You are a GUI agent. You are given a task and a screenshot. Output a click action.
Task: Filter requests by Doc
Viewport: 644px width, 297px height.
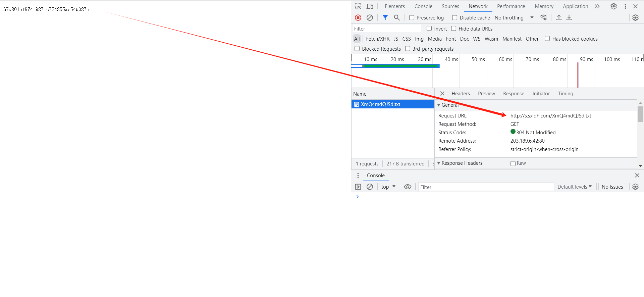point(465,39)
